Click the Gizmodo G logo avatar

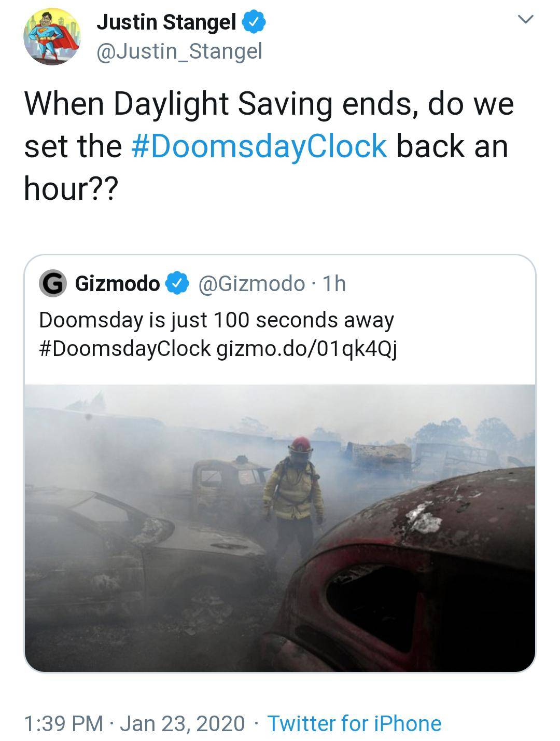53,284
